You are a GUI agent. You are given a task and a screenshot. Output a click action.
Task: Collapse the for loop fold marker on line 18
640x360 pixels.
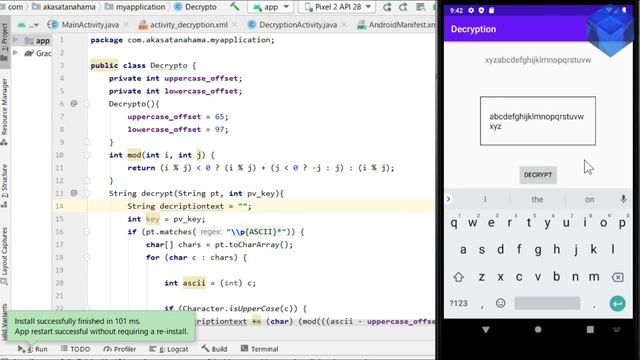click(87, 257)
